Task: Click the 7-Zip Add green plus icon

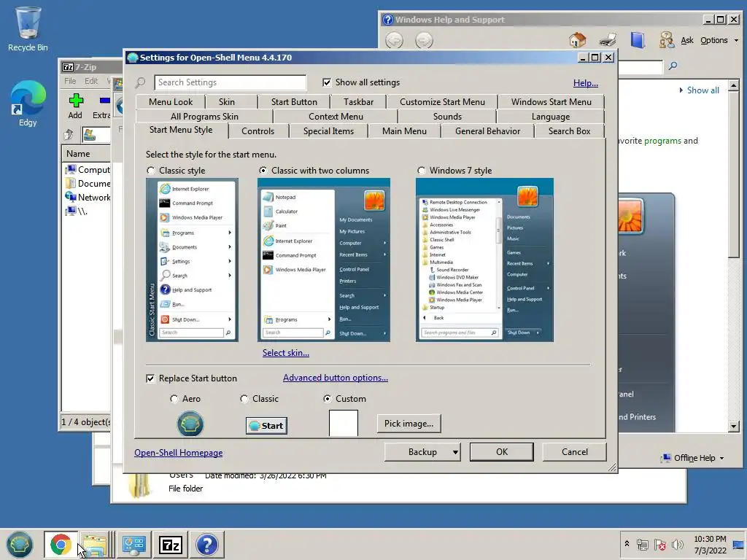Action: (76, 101)
